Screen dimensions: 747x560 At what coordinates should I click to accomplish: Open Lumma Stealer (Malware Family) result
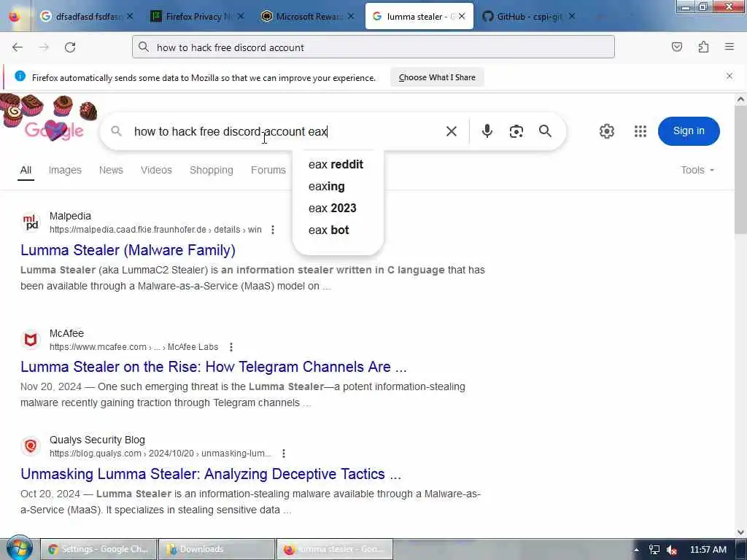tap(128, 250)
